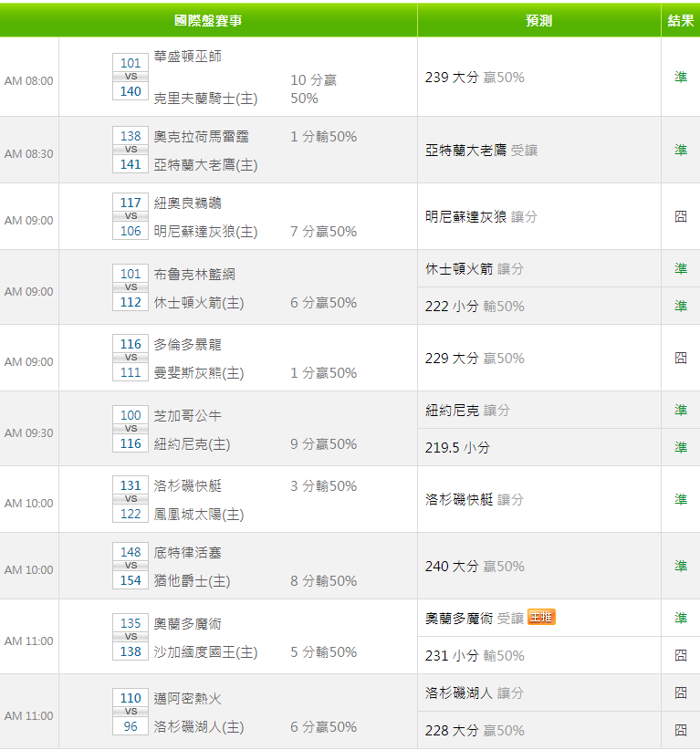Viewport: 700px width, 750px height.
Task: Click the score 96 for 洛杉磯湖人
Action: 131,727
